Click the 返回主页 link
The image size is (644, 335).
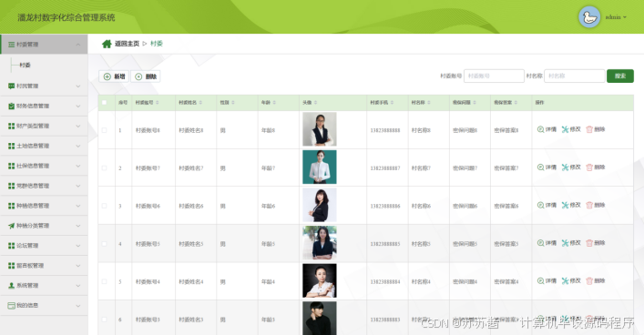coord(127,44)
